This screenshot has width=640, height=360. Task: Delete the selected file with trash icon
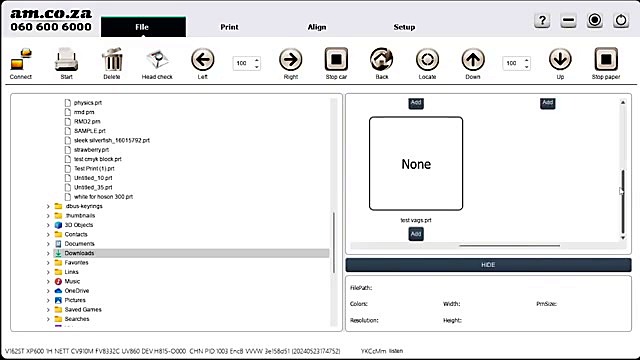pos(112,60)
